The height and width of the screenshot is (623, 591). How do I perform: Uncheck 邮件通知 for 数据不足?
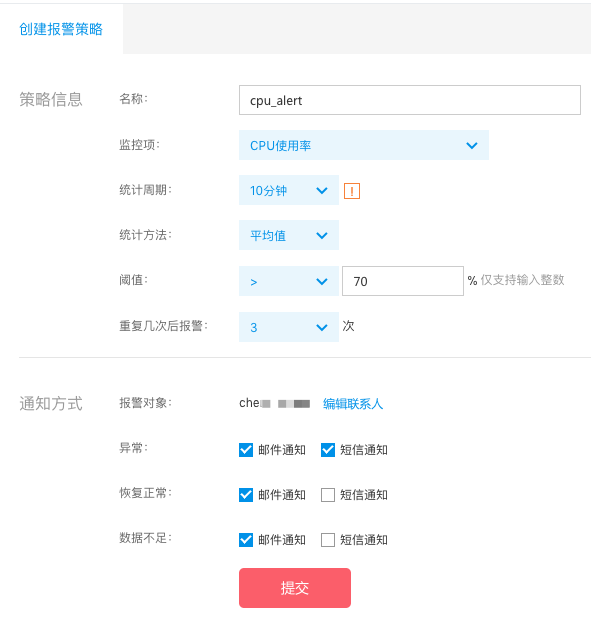246,540
